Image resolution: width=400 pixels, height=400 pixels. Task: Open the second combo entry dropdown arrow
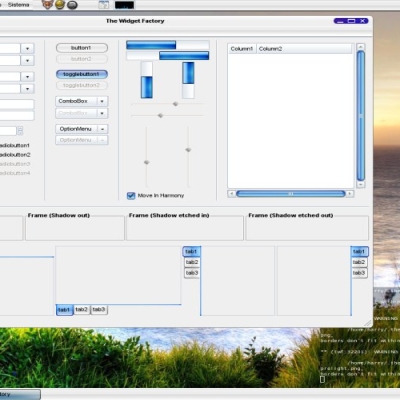pos(27,60)
